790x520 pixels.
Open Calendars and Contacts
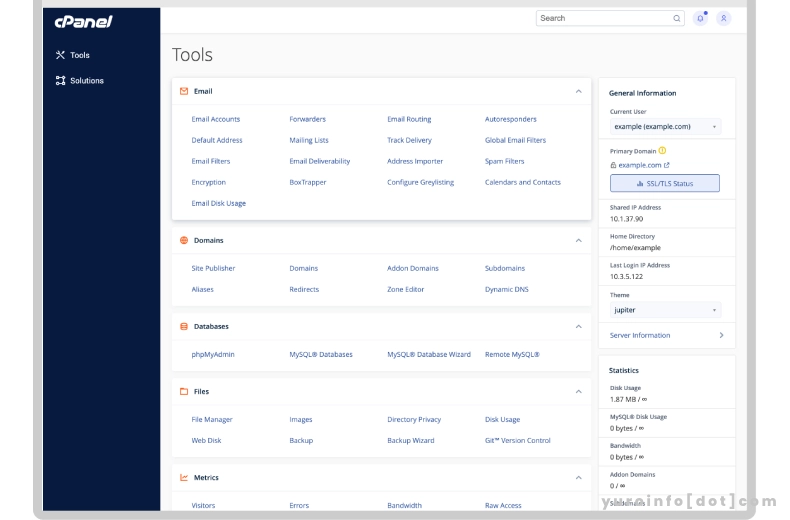[x=522, y=182]
